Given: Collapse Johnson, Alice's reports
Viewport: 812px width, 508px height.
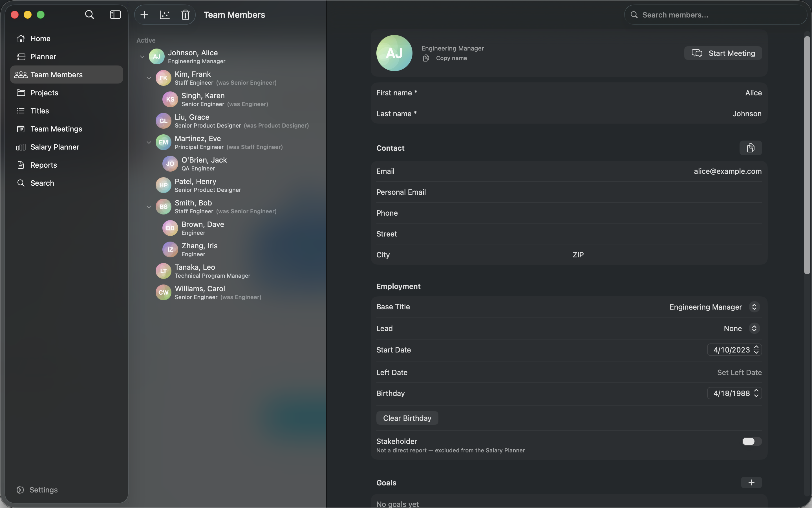Looking at the screenshot, I should [142, 57].
